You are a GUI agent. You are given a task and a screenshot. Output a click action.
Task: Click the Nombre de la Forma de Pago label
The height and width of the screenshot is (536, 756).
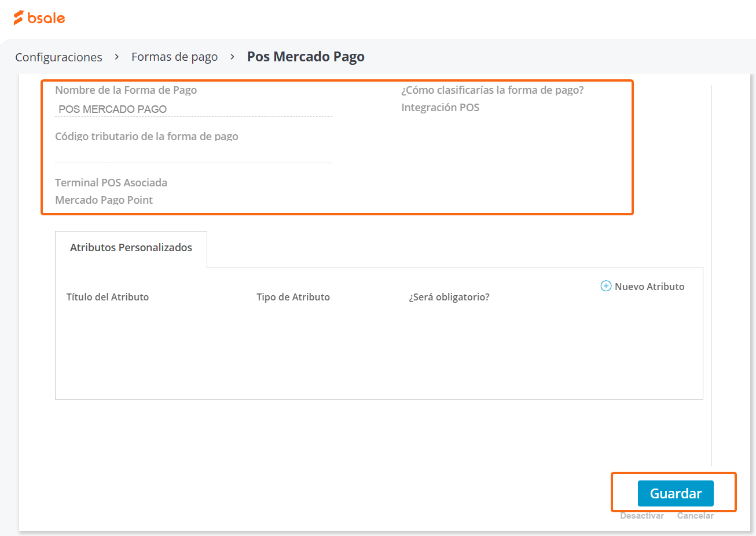point(126,90)
